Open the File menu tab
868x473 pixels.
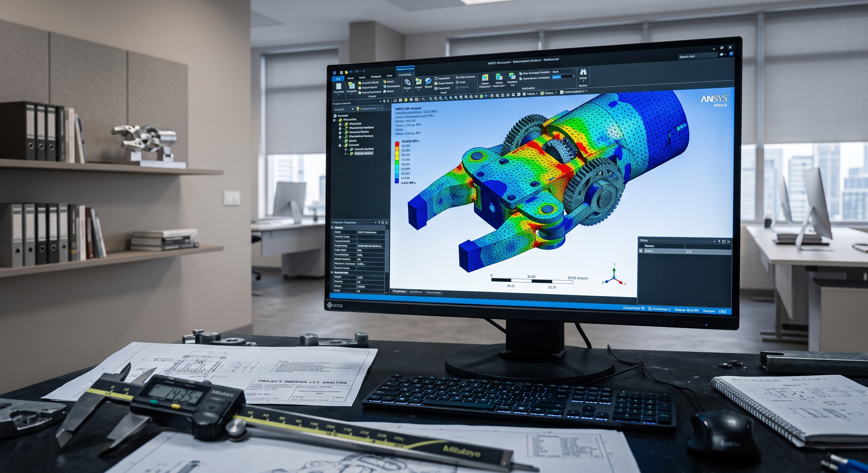[x=338, y=79]
